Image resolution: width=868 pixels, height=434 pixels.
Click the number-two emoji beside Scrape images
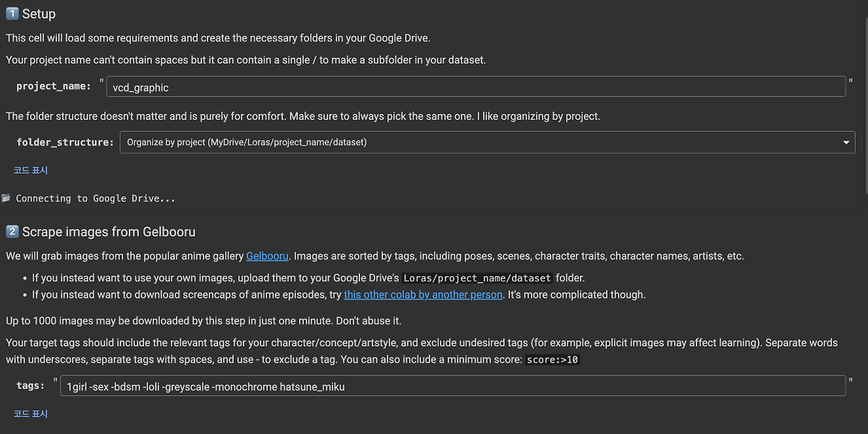tap(12, 232)
